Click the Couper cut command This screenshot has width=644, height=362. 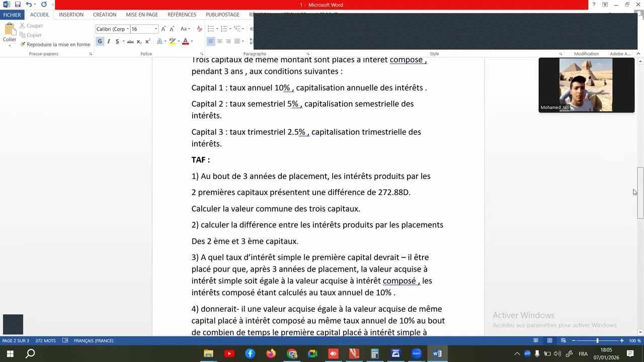click(31, 26)
